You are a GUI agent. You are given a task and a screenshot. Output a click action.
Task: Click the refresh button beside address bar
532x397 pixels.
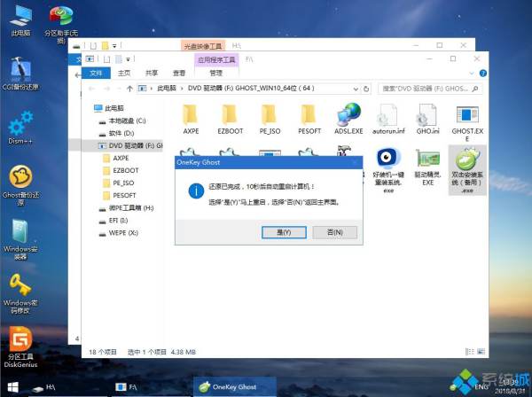coord(366,89)
